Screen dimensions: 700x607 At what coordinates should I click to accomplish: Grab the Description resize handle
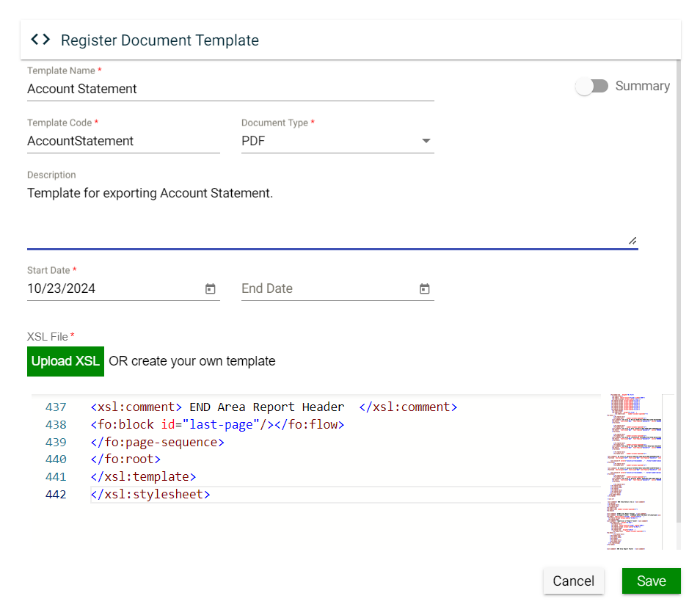(x=632, y=240)
